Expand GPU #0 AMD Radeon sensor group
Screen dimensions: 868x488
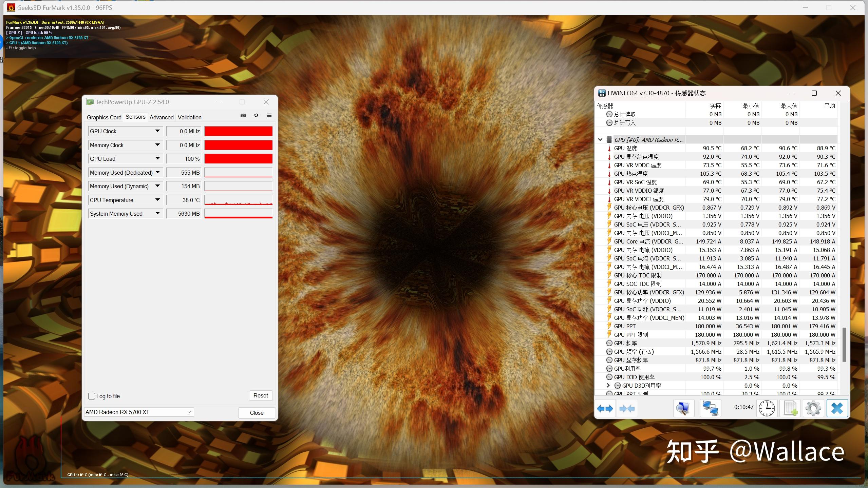[600, 139]
